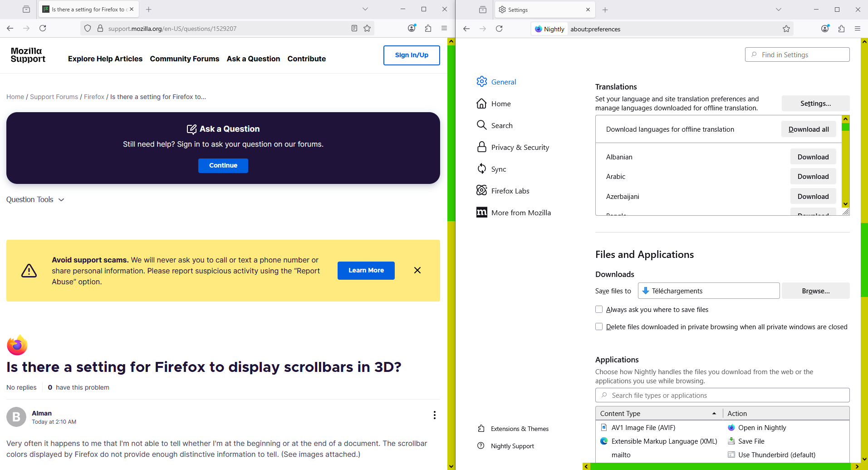868x470 pixels.
Task: Click Download all languages button
Action: coord(809,129)
